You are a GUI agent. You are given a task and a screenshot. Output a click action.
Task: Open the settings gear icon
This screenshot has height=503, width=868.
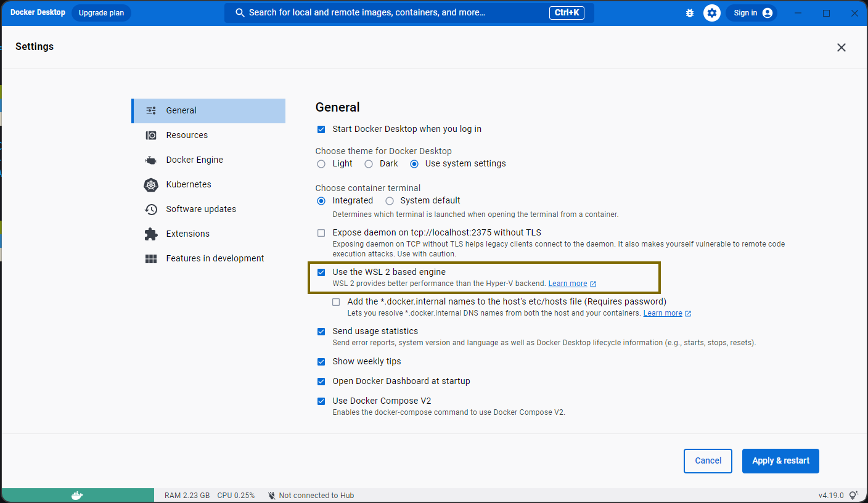[712, 13]
